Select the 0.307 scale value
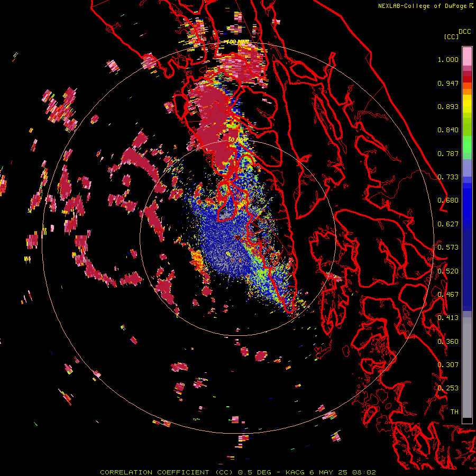This screenshot has width=476, height=476. pos(448,365)
